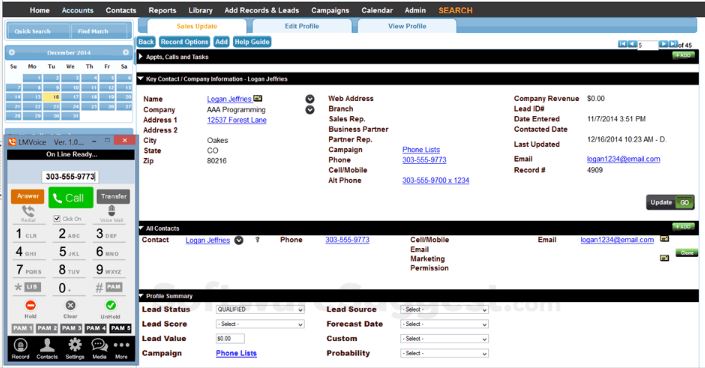Viewport: 705px width, 368px height.
Task: Click the Clear X icon in dialer
Action: point(71,305)
